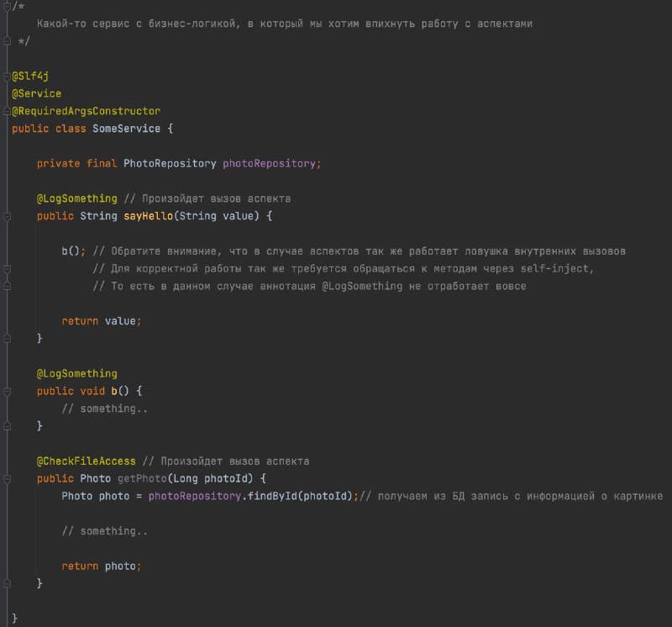This screenshot has height=627, width=672.
Task: Fold the annotations starting at @Slf4j
Action: point(7,76)
